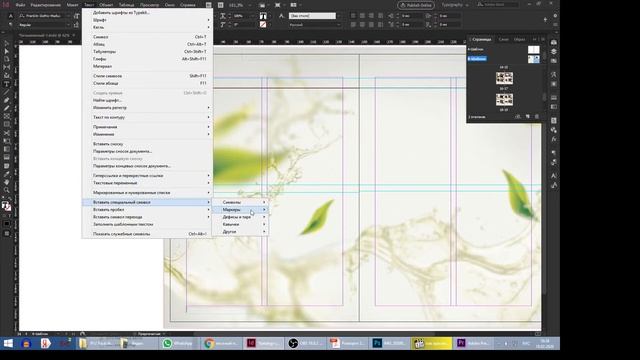Viewport: 640px width, 360px height.
Task: Switch to the Слои panel tab
Action: click(x=504, y=39)
